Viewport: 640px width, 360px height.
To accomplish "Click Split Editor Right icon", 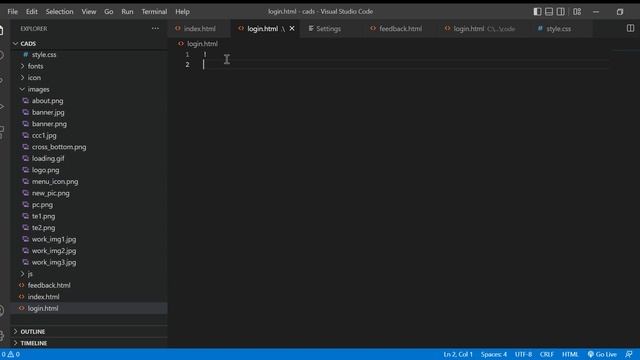I will tap(630, 28).
